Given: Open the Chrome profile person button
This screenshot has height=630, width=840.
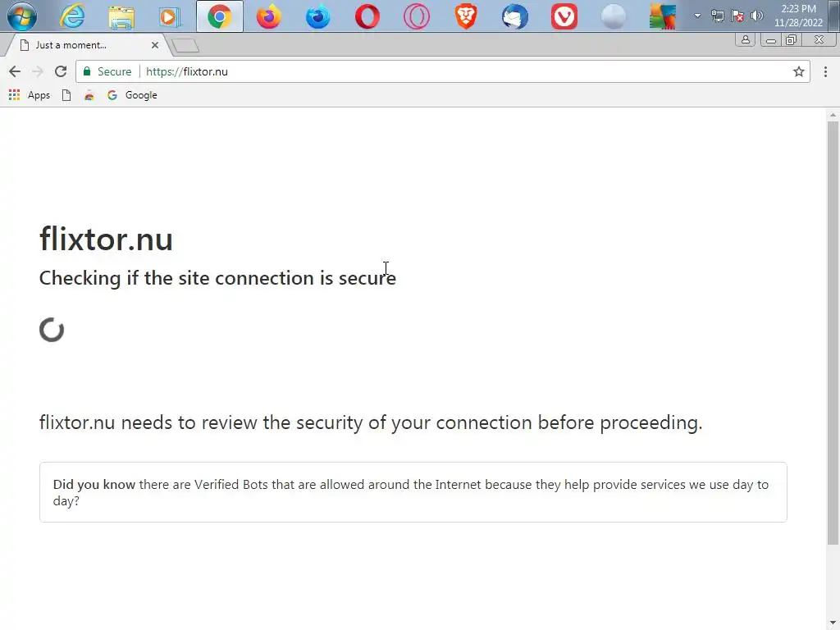Looking at the screenshot, I should [x=745, y=39].
